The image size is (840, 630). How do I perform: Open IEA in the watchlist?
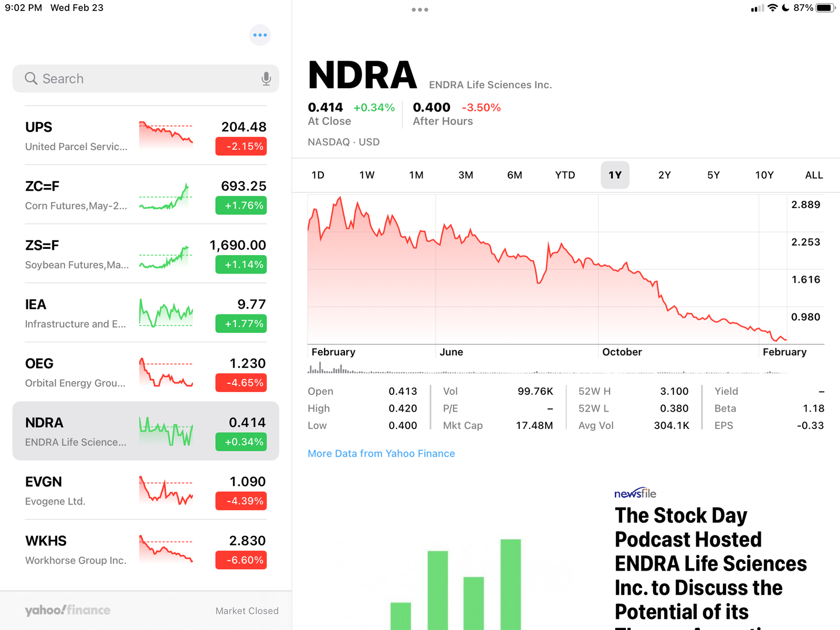145,313
